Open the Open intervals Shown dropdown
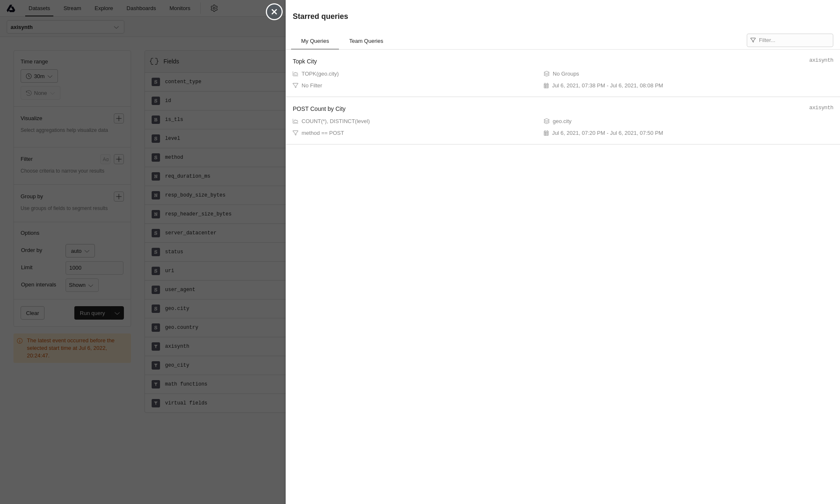This screenshot has width=840, height=504. 82,285
